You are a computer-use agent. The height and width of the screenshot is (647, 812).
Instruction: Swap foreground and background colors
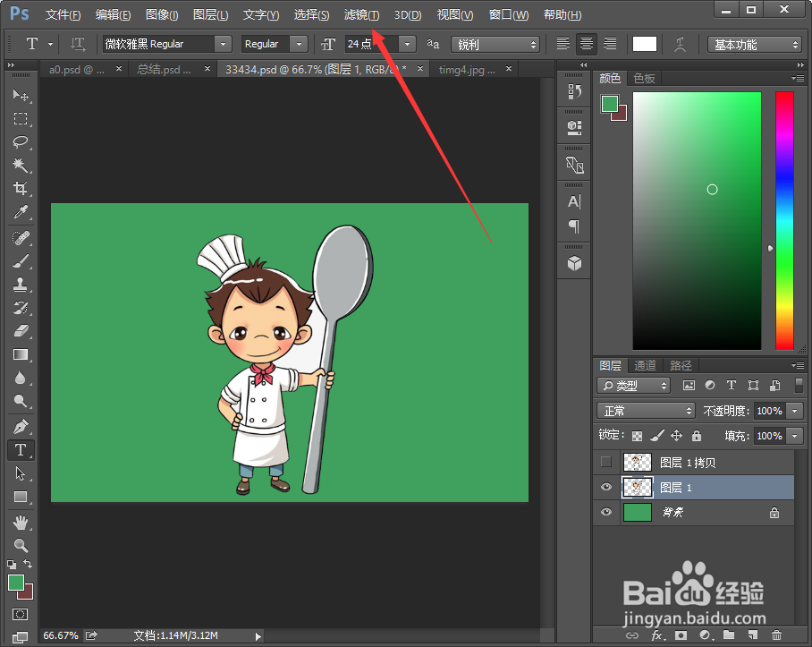28,564
